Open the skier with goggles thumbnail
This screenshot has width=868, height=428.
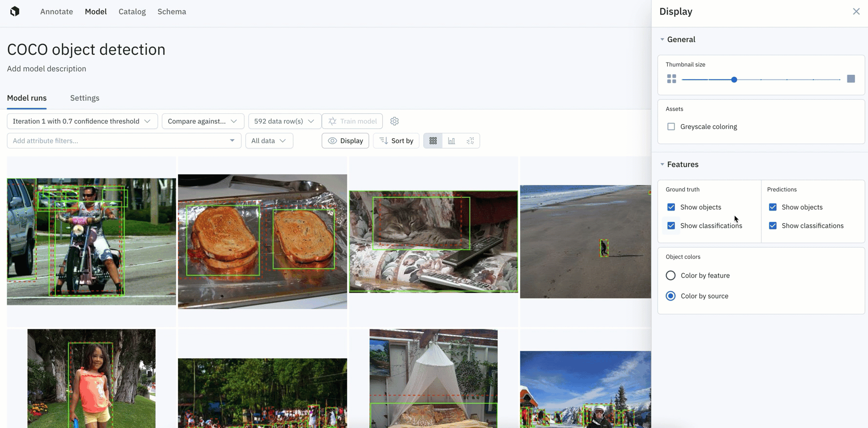click(586, 389)
